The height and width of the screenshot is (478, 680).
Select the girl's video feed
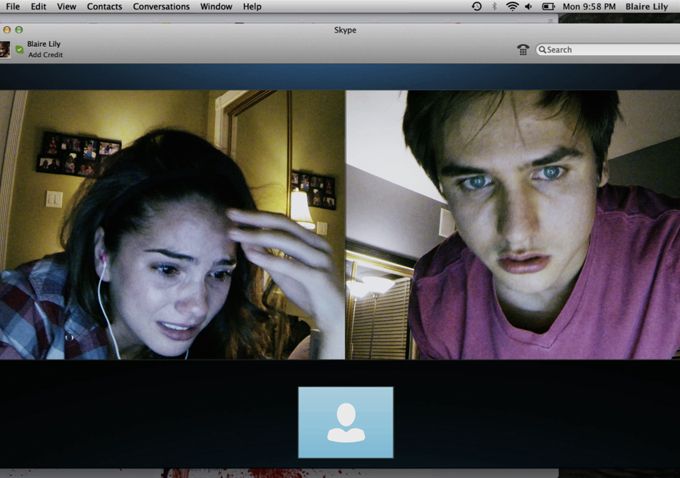click(172, 225)
